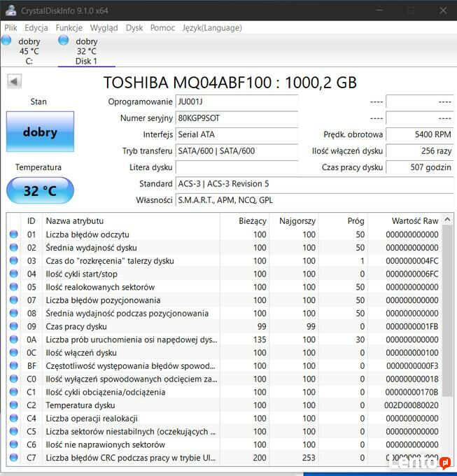Viewport: 457px width, 476px height.
Task: Click the Wartość Raw column header
Action: coord(405,221)
